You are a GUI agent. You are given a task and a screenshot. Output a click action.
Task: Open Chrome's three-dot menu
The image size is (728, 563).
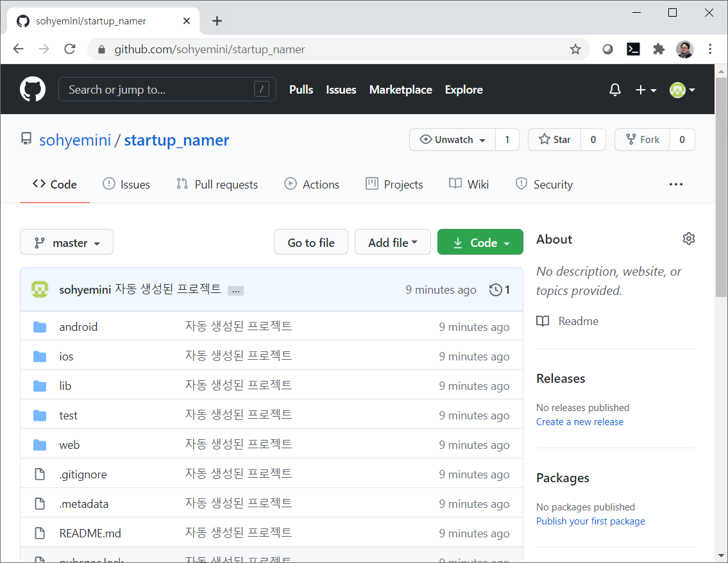click(x=710, y=49)
